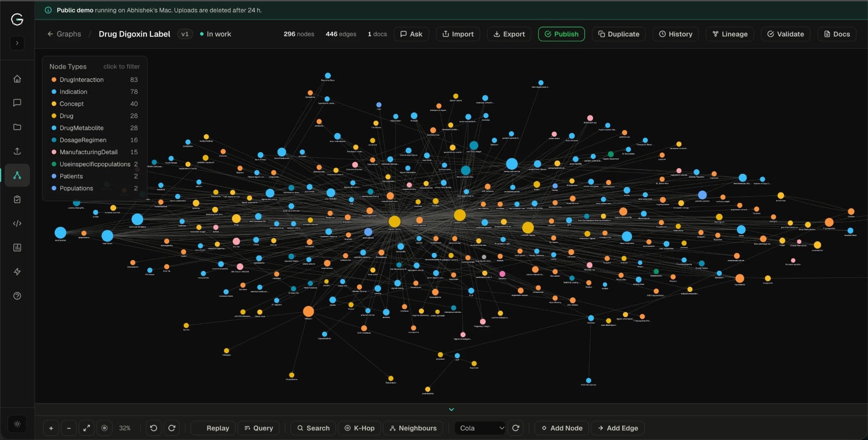Open the Docs toolbar item
The image size is (868, 440).
click(x=837, y=34)
